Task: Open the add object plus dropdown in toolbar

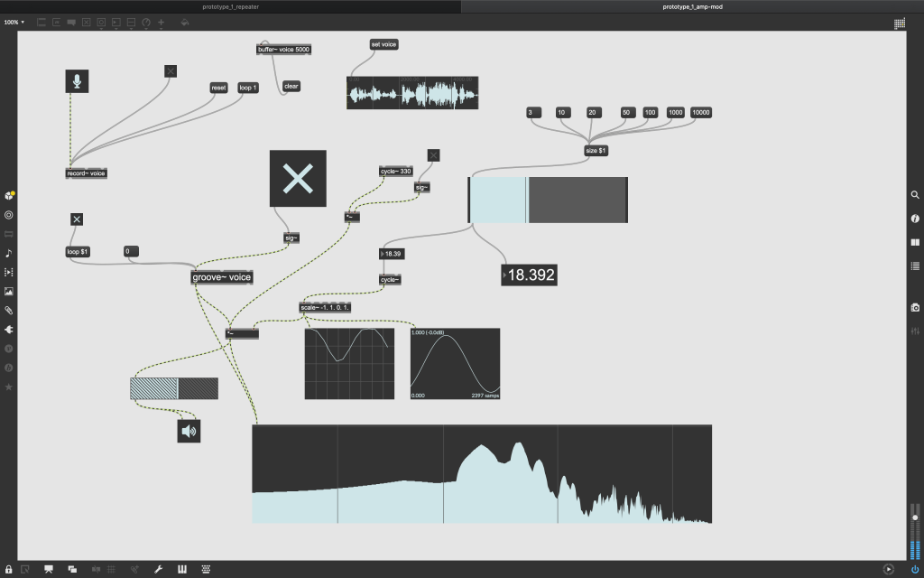Action: pyautogui.click(x=162, y=22)
